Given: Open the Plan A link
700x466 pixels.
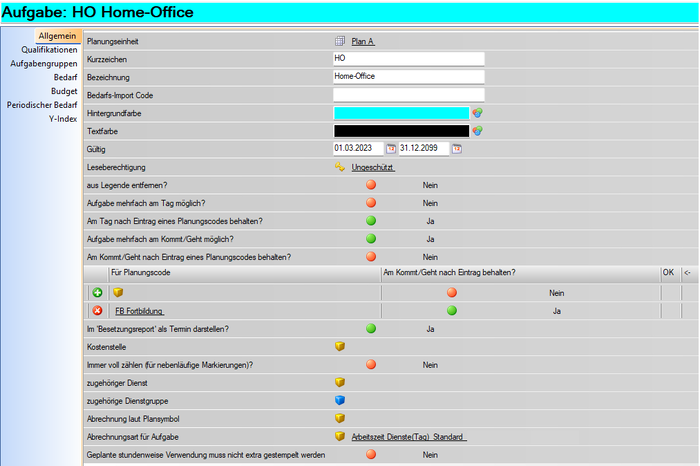Looking at the screenshot, I should point(363,41).
